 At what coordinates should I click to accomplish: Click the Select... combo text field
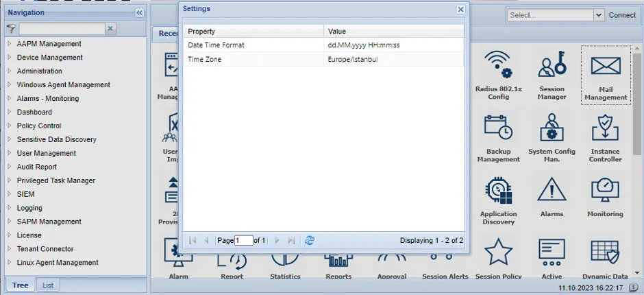pos(550,15)
